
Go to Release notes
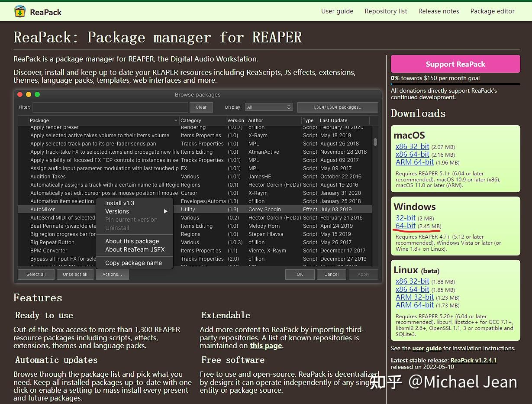pyautogui.click(x=438, y=11)
